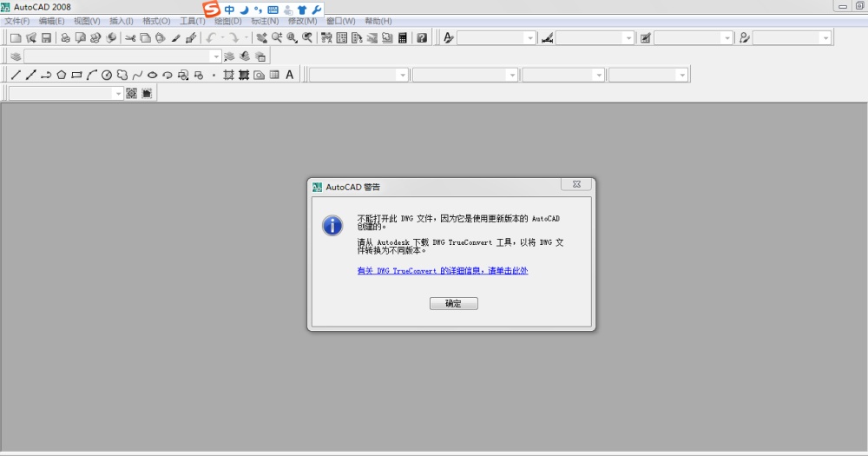
Task: Click the New drawing icon in toolbar
Action: [16, 38]
